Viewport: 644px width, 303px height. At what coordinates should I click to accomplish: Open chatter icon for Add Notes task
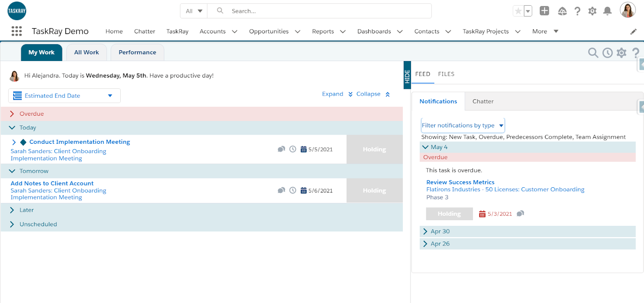281,190
